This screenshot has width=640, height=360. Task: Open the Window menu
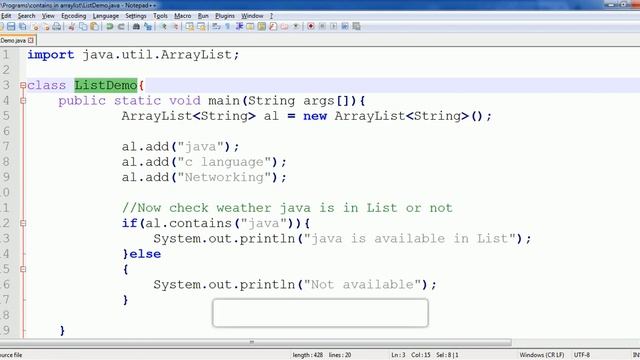click(x=252, y=16)
